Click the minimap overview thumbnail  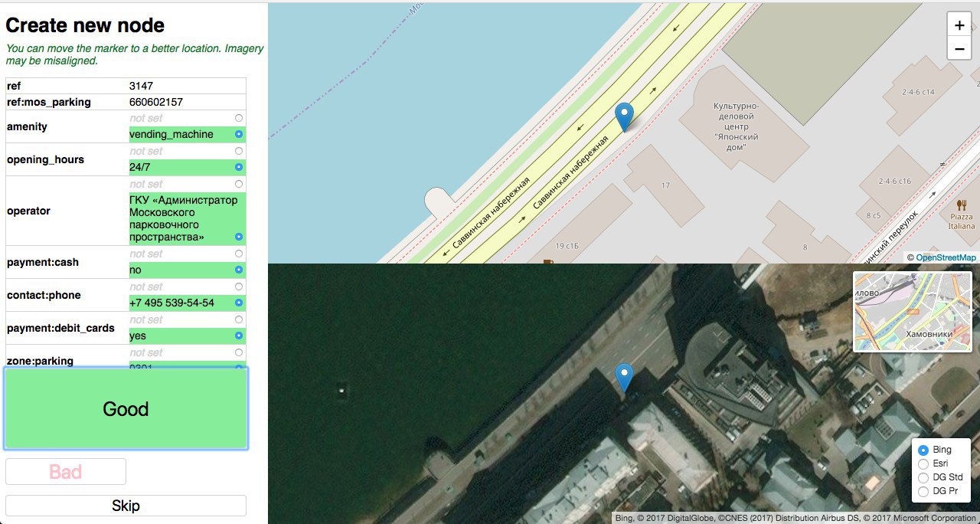[x=912, y=312]
